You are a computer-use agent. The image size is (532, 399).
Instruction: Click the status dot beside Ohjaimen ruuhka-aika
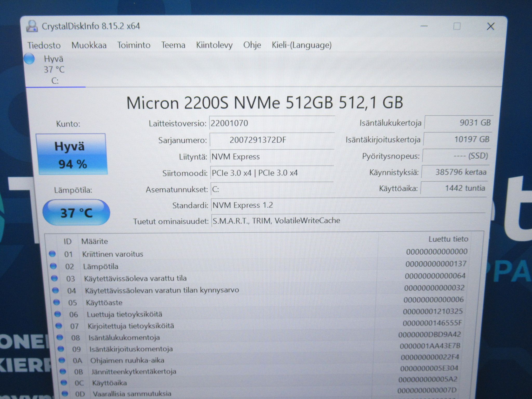point(62,360)
